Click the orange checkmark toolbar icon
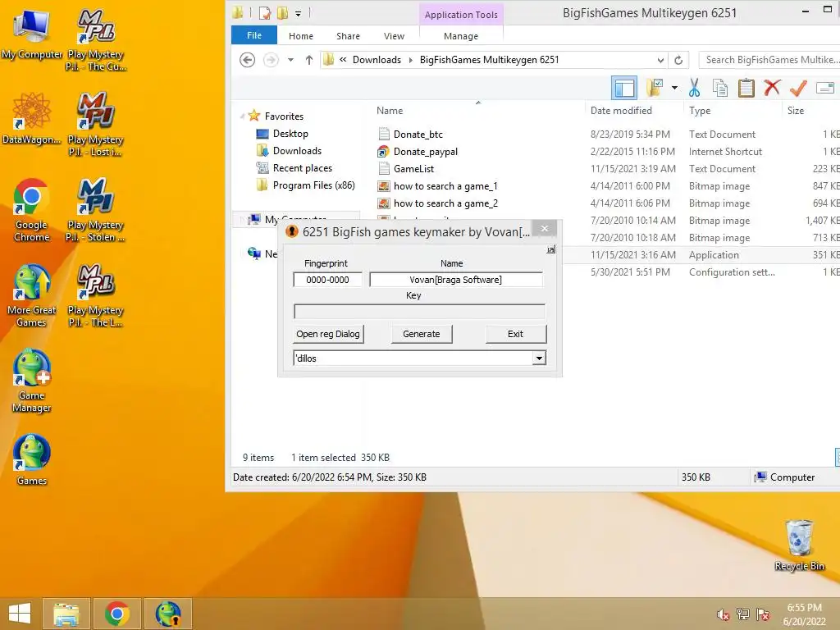 point(798,88)
